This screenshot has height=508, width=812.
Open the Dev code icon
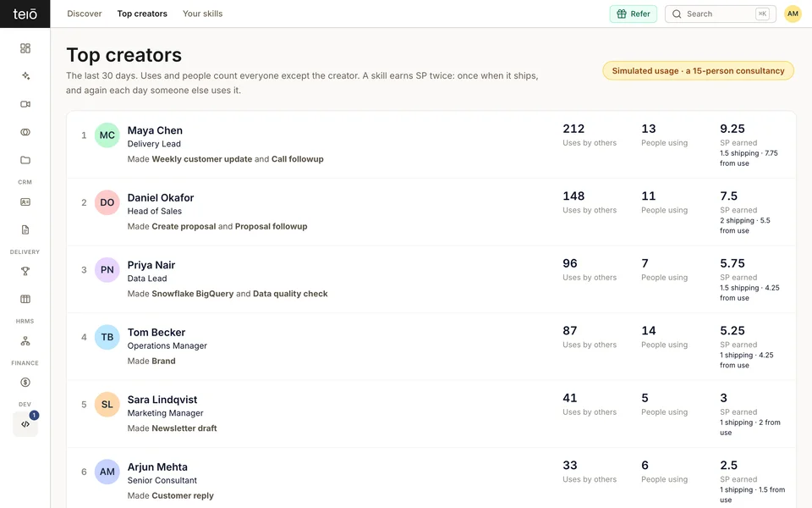[25, 424]
